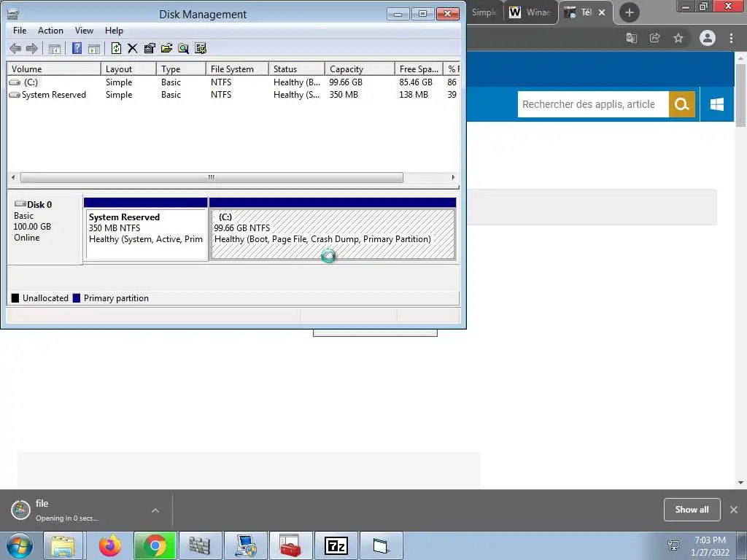Click the orange search magnifier button
747x560 pixels.
tap(682, 104)
